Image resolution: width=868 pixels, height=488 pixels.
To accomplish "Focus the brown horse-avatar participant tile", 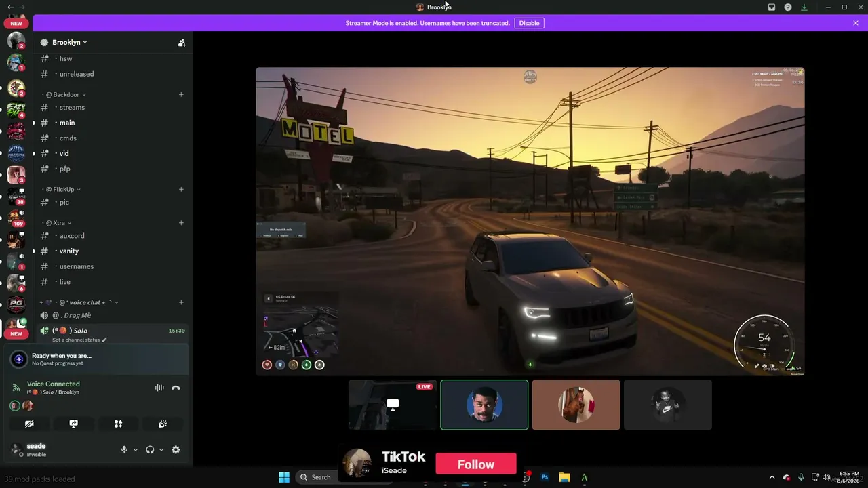I will (x=576, y=405).
